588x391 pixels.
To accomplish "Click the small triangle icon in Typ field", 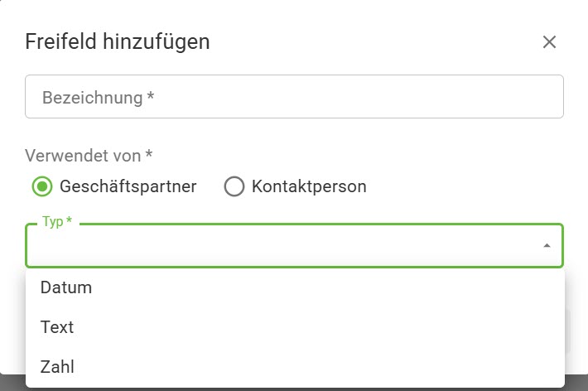I will [x=546, y=246].
